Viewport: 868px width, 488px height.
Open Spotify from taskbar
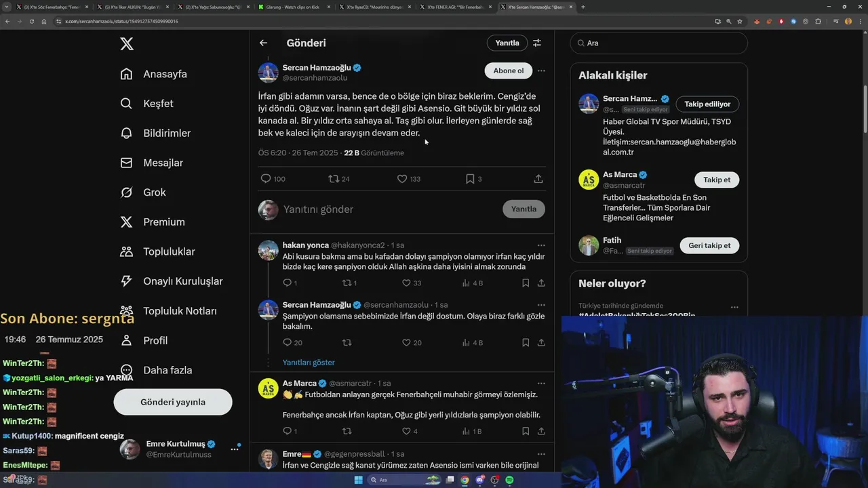(509, 480)
